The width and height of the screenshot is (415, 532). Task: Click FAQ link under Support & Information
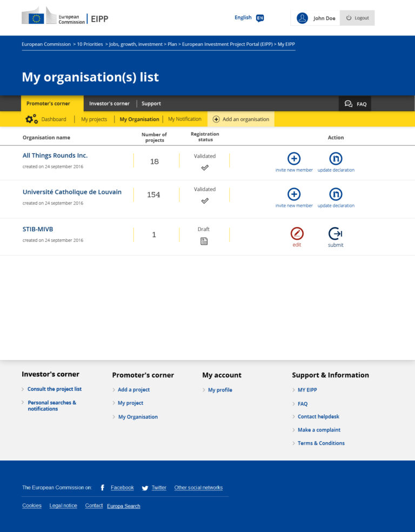pos(303,404)
